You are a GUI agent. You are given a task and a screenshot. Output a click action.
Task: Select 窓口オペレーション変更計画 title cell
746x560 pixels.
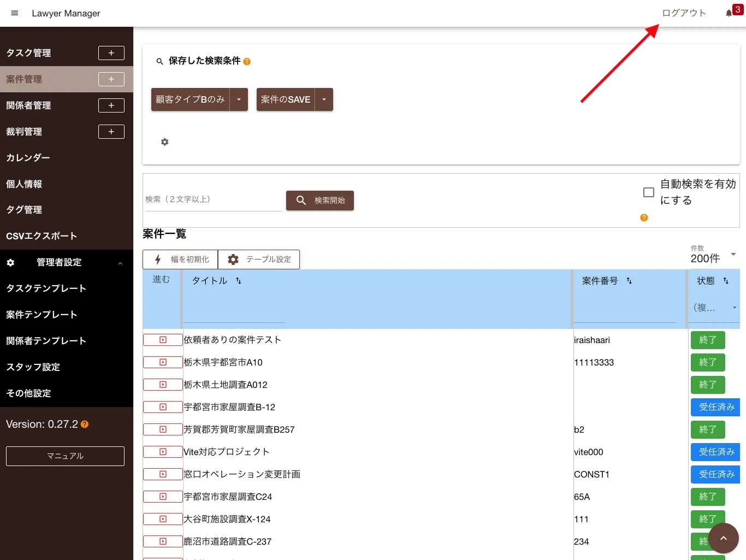pos(242,474)
